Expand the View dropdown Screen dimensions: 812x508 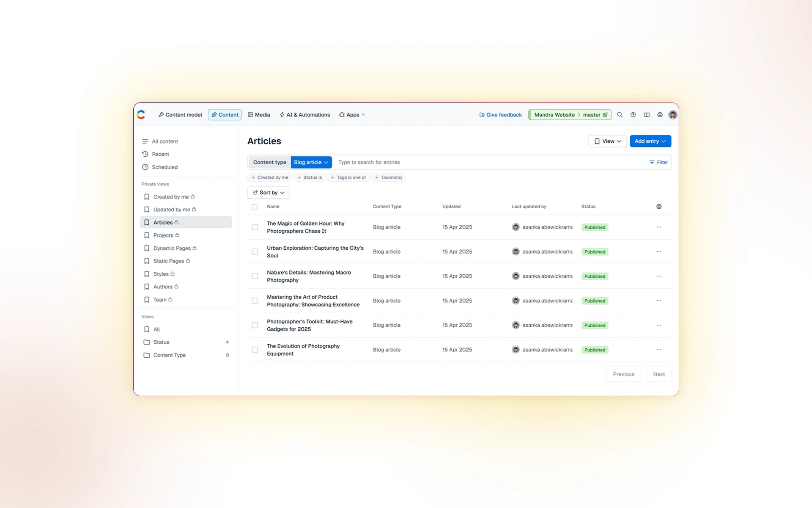(x=607, y=141)
